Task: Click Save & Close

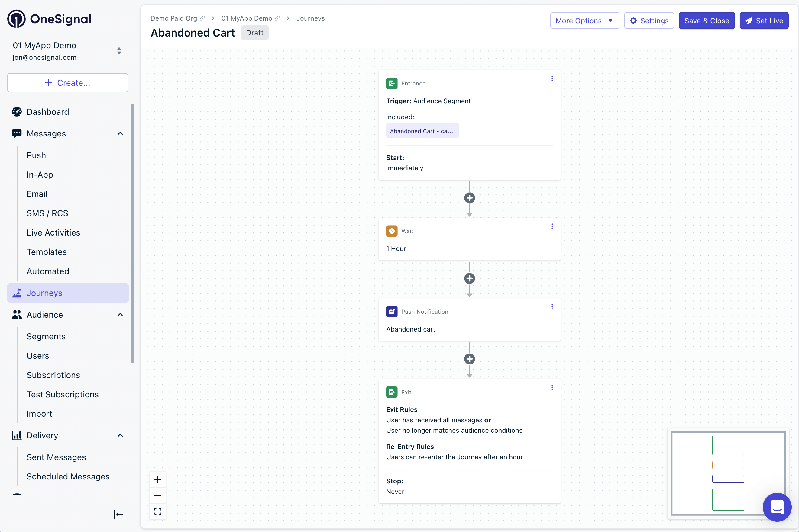Action: [706, 21]
